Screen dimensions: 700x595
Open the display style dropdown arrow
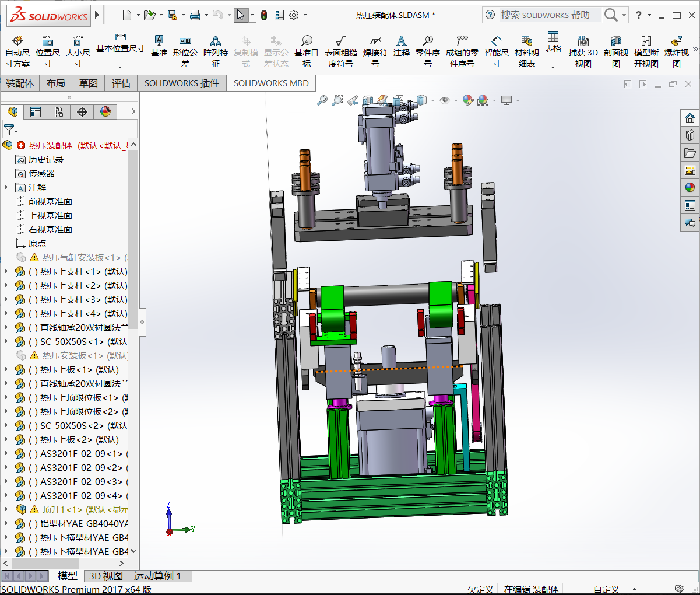pos(432,100)
